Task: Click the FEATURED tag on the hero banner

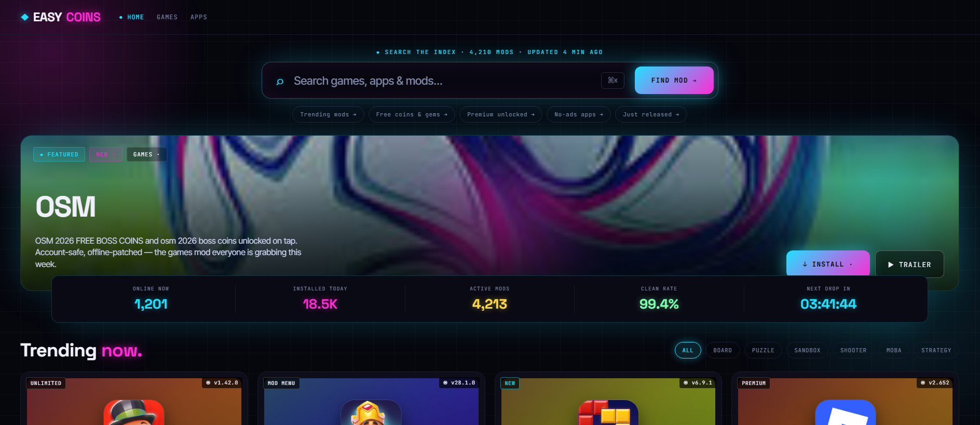Action: click(x=59, y=154)
